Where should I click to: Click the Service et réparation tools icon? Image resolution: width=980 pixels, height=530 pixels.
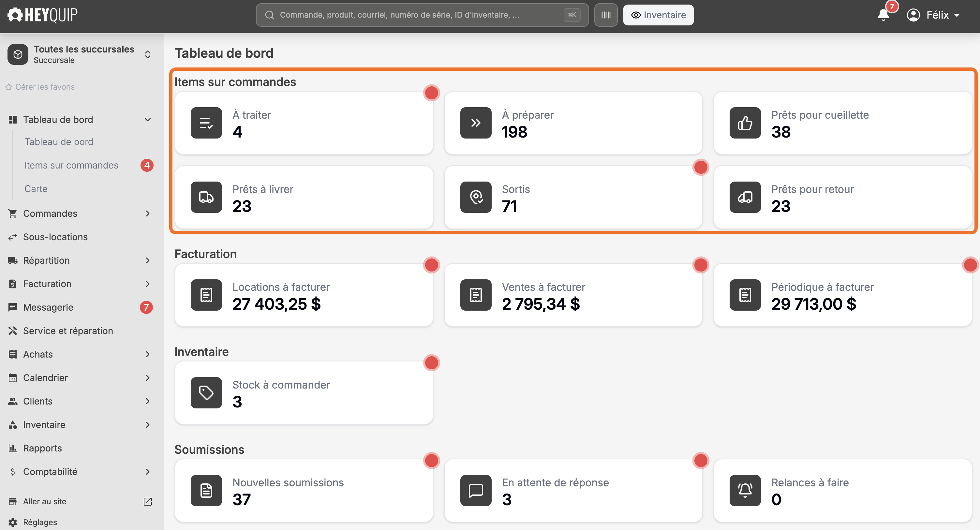(x=13, y=331)
